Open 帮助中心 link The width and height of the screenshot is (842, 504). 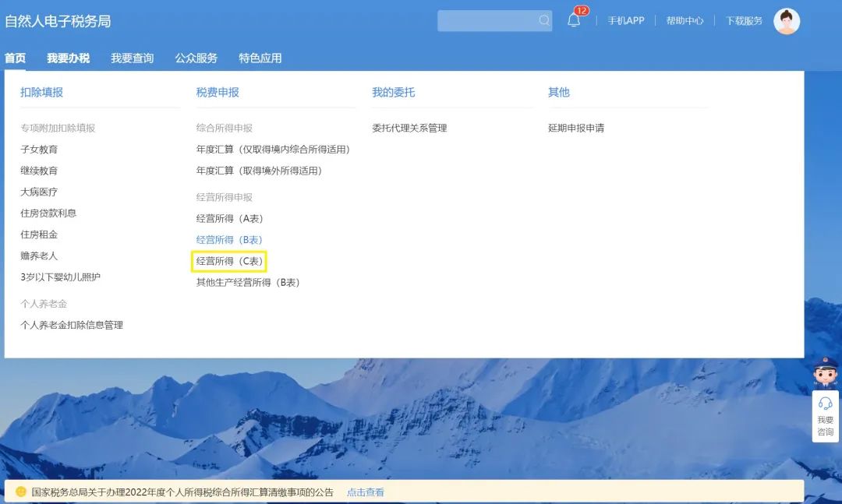click(685, 21)
